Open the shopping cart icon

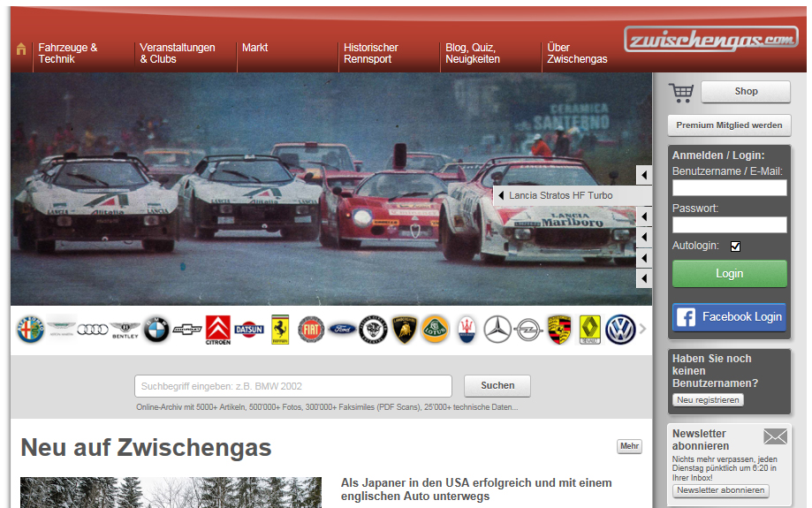[x=680, y=92]
